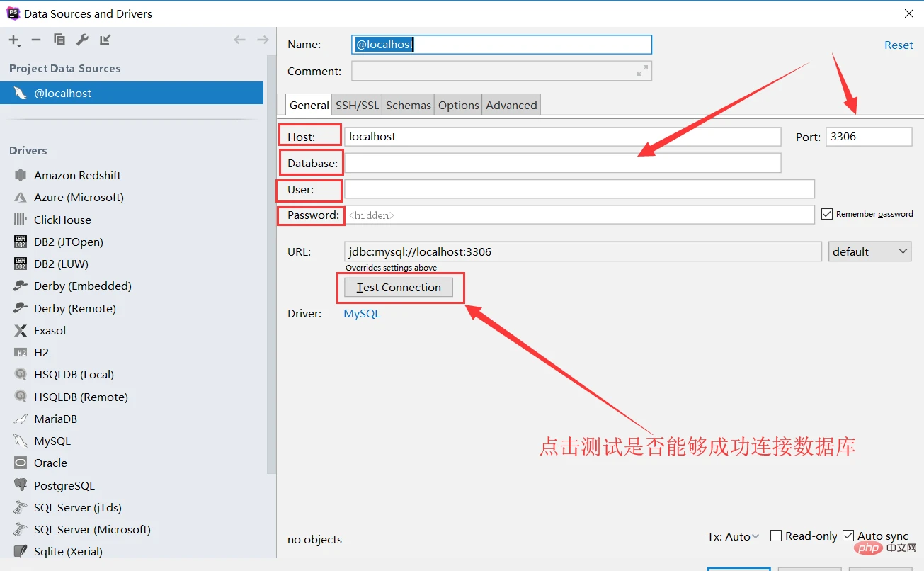Open driver settings wrench icon
924x571 pixels.
pos(82,40)
